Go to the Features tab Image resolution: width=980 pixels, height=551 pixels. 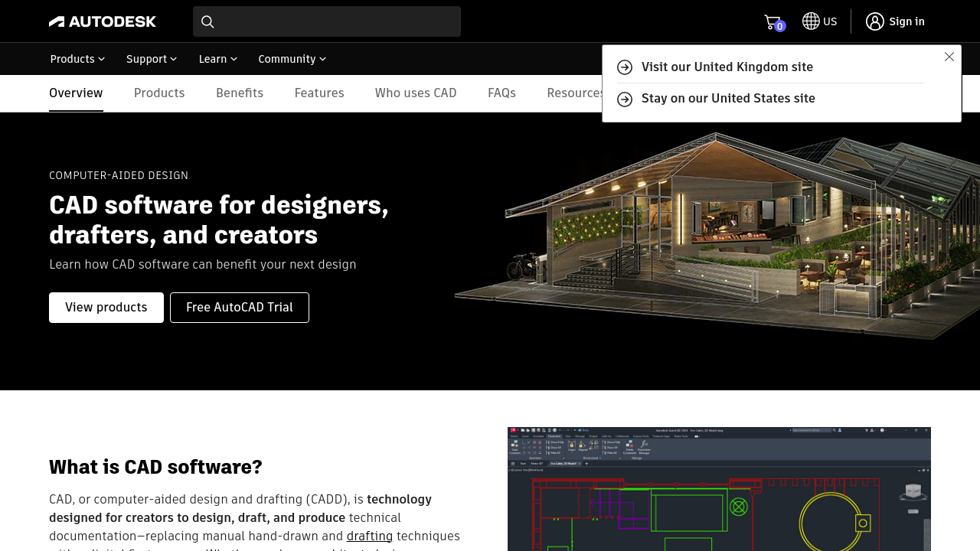[319, 93]
